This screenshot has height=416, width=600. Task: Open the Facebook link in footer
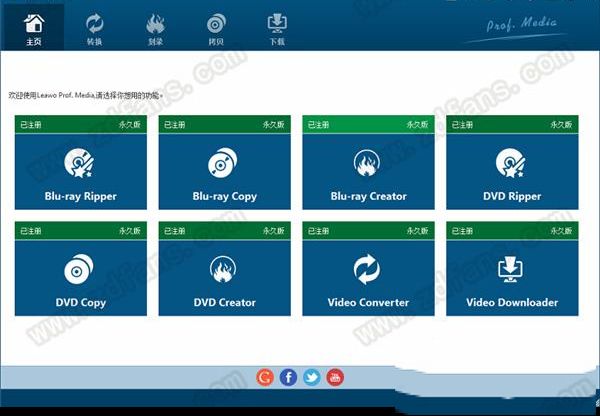tap(288, 377)
